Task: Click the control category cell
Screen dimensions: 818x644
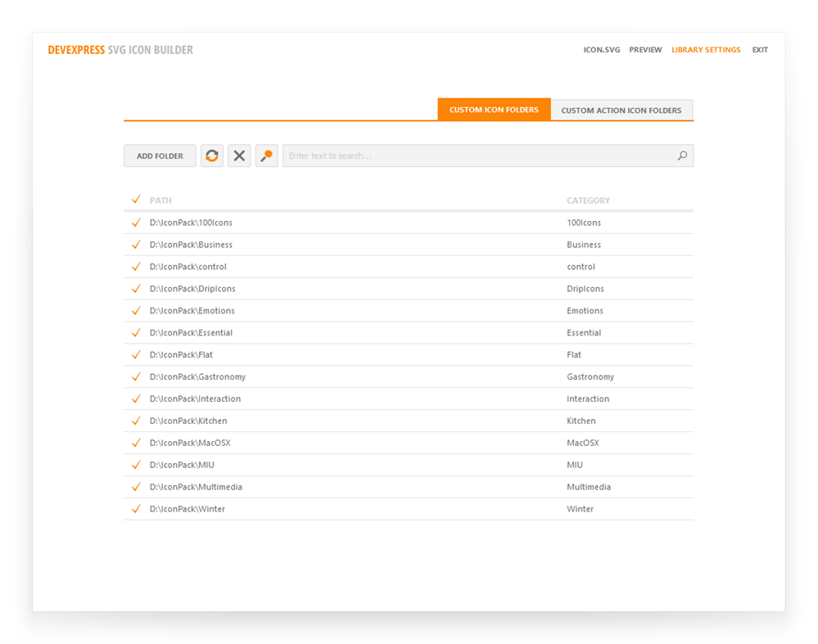Action: (581, 267)
